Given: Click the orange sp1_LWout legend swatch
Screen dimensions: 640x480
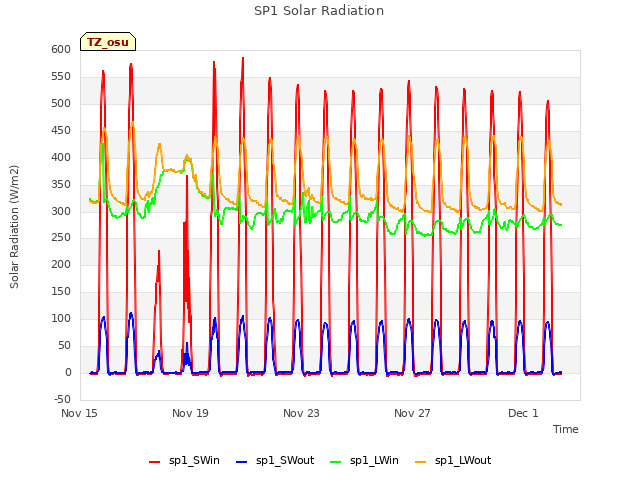Looking at the screenshot, I should (x=420, y=462).
